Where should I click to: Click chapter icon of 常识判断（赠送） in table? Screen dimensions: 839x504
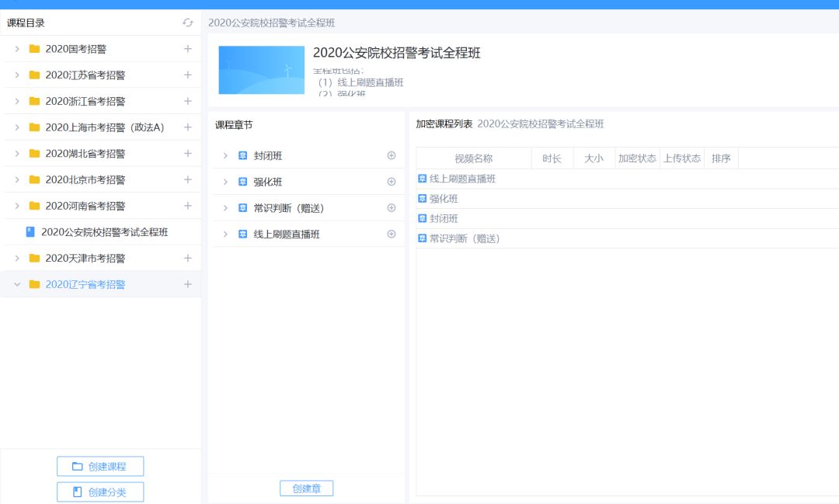(x=422, y=238)
